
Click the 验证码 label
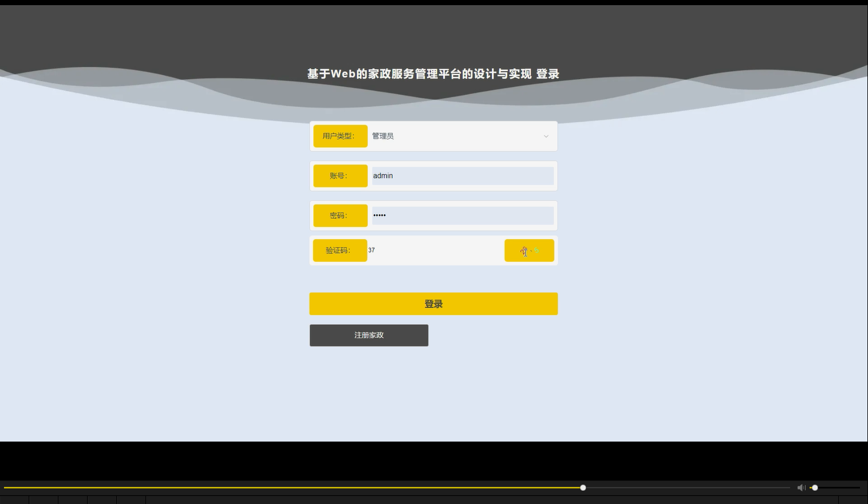[x=340, y=250]
